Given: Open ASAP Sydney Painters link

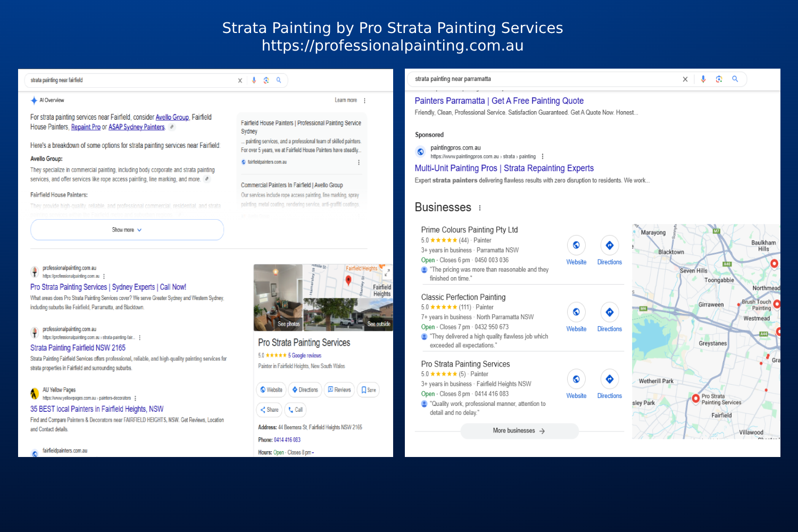Looking at the screenshot, I should [137, 127].
